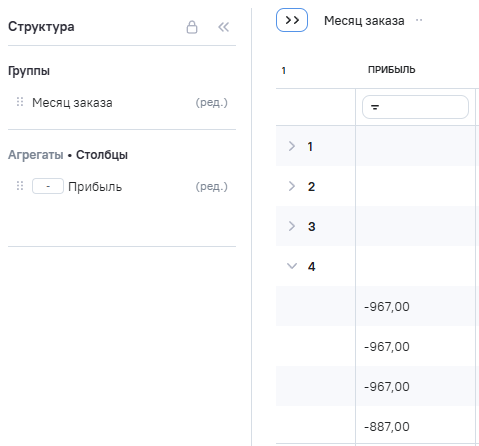479x446 pixels.
Task: Open aggregate function selector for Прибыль
Action: click(x=48, y=186)
